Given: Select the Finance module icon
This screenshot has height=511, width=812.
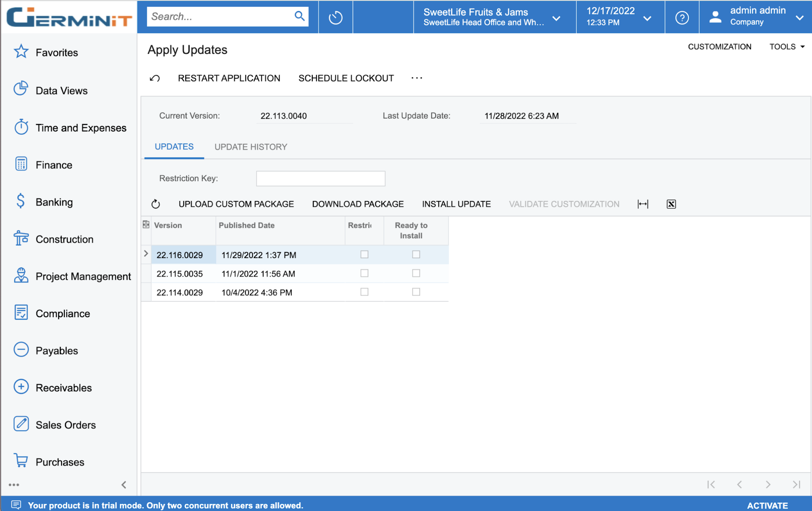Looking at the screenshot, I should point(21,164).
